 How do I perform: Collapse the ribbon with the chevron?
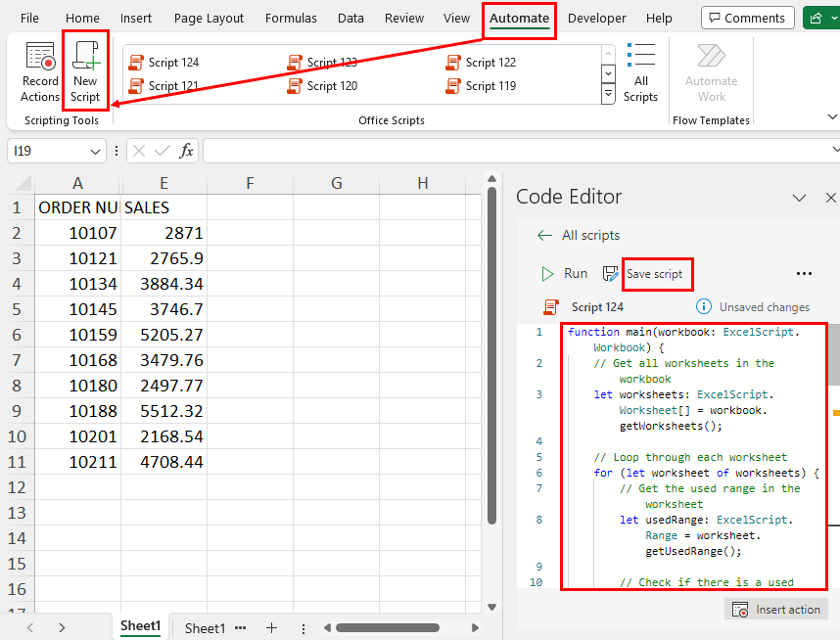832,116
